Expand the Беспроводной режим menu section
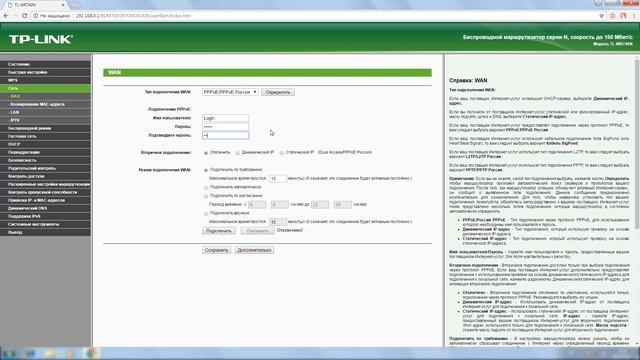This screenshot has height=360, width=640. tap(46, 128)
